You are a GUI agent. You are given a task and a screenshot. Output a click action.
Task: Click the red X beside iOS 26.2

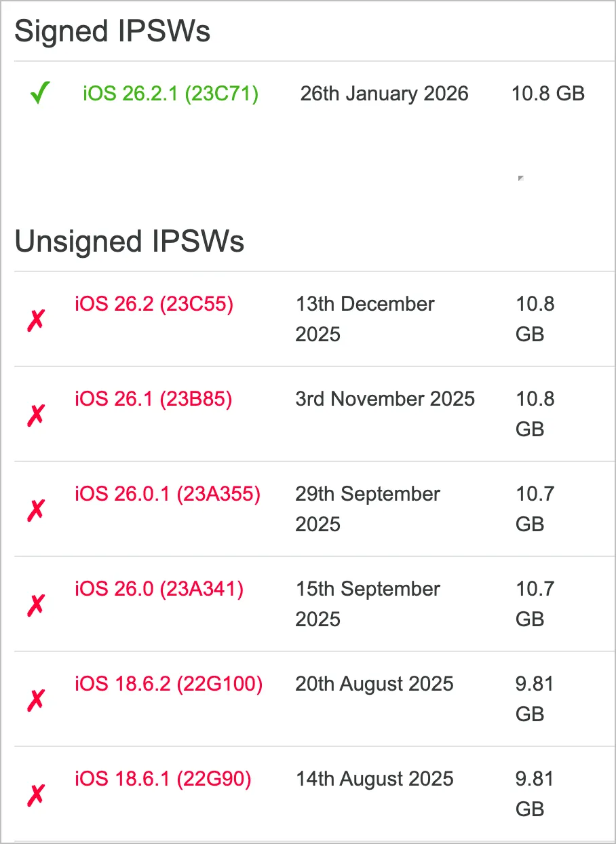35,320
